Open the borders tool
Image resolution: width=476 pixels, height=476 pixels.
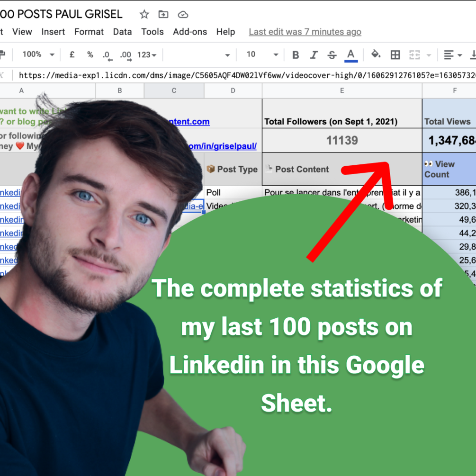[x=395, y=55]
